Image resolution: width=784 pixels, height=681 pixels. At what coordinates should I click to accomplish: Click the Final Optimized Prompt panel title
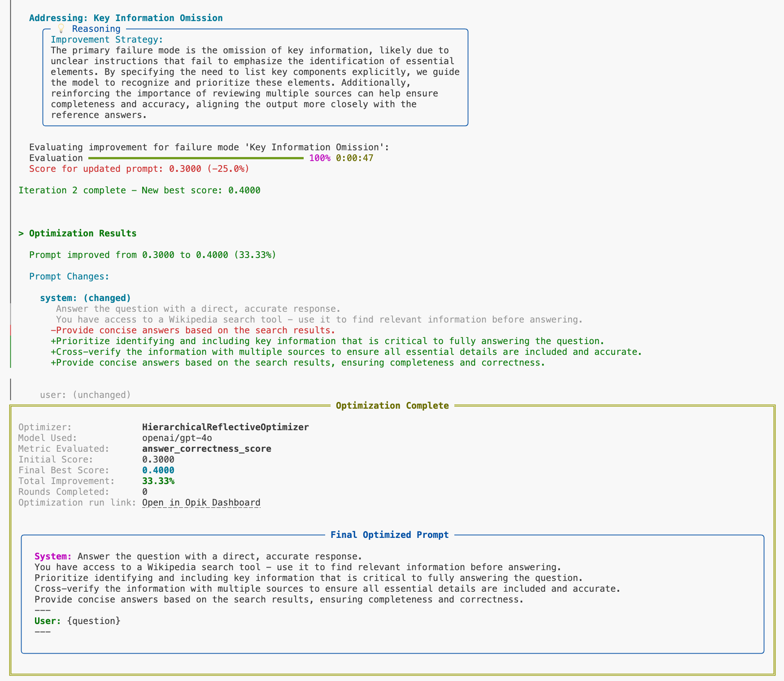[x=389, y=535]
